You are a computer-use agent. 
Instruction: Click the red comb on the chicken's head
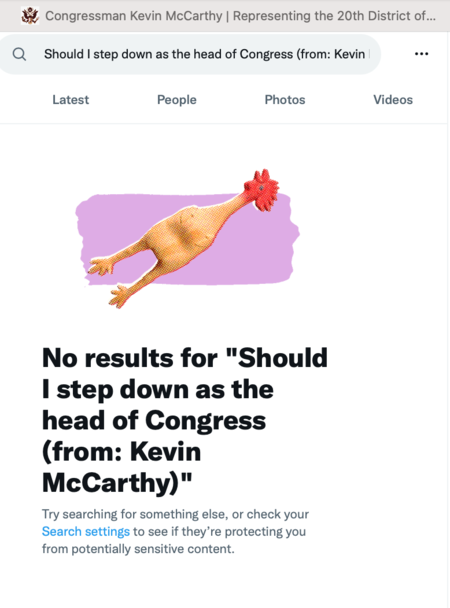tap(262, 190)
